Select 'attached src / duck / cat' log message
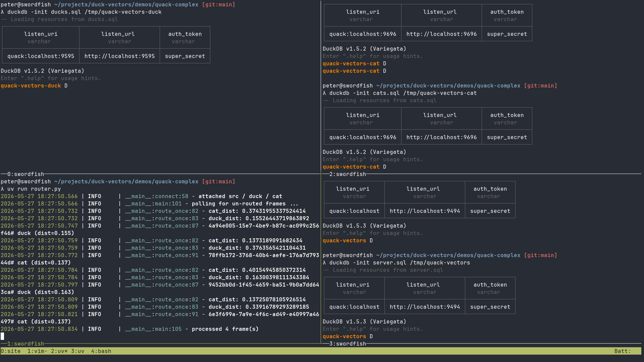 pos(240,196)
